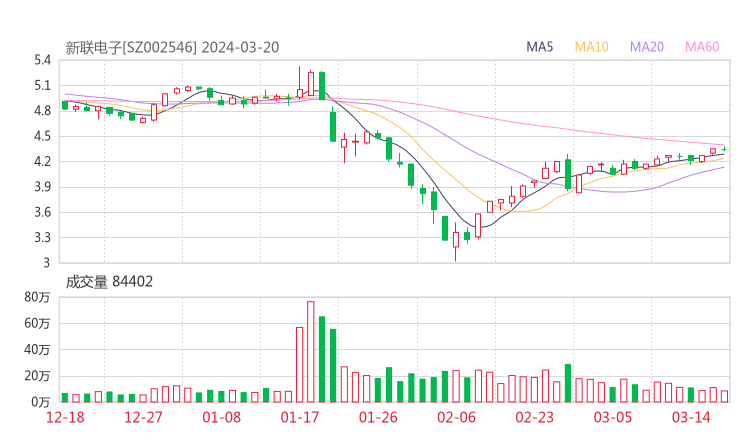Screen dimensions: 740x440
Task: Click the 60万 volume axis label
Action: coord(37,323)
